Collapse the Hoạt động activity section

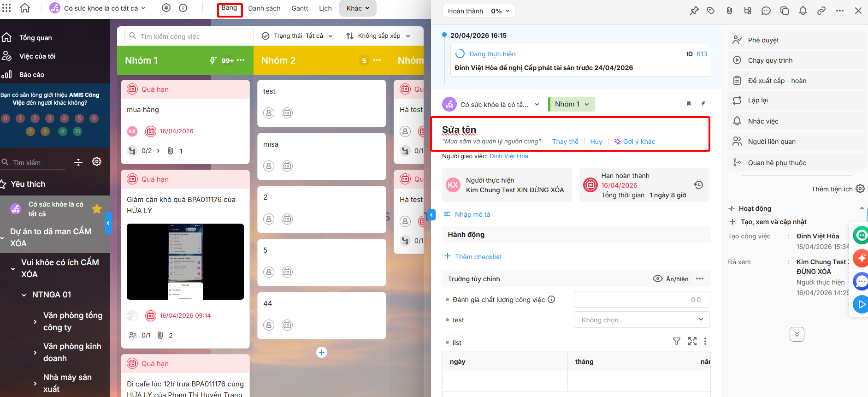tap(862, 208)
